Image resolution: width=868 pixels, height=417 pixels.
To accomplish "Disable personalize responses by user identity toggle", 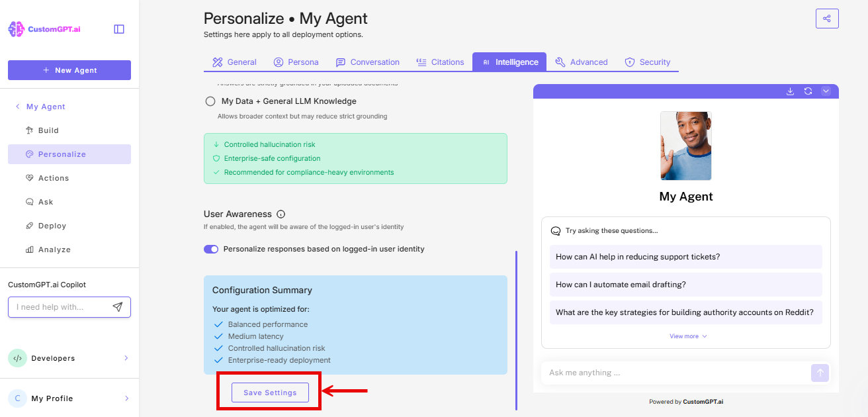I will pyautogui.click(x=211, y=249).
